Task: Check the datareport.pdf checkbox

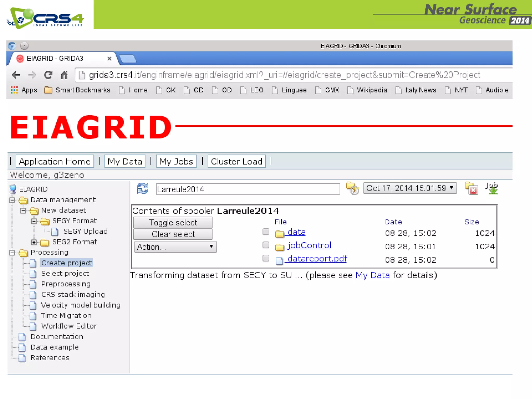Action: tap(265, 258)
